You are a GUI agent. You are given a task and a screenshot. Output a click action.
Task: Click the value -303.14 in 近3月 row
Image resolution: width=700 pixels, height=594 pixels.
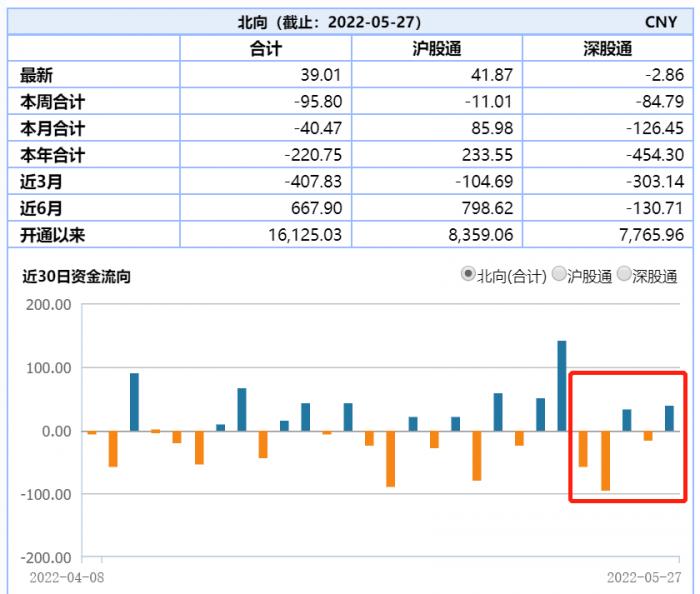click(655, 182)
